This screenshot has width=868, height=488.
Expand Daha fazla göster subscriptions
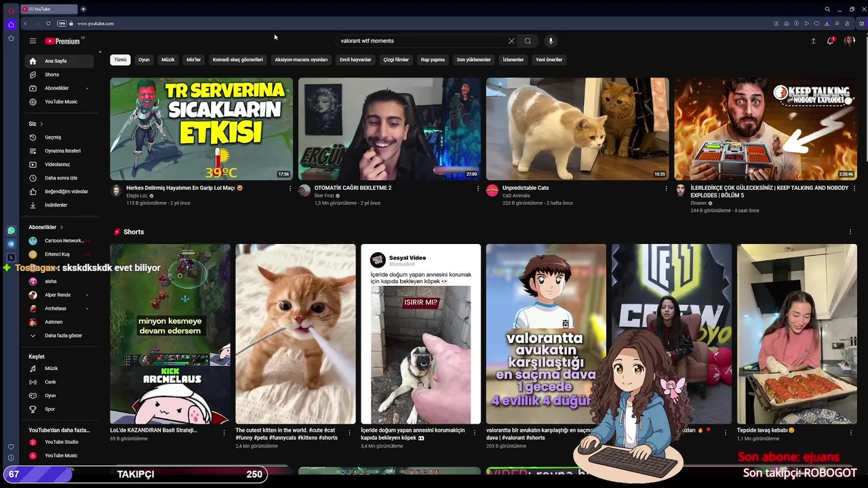tap(60, 335)
